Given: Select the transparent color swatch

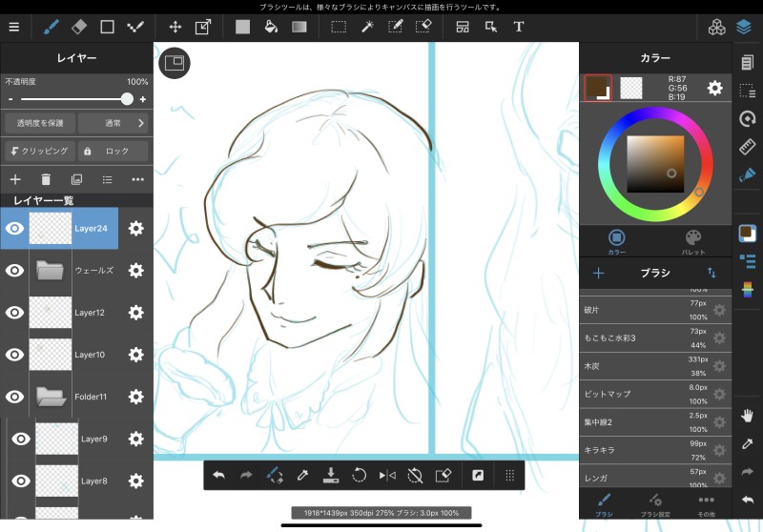Looking at the screenshot, I should click(631, 88).
